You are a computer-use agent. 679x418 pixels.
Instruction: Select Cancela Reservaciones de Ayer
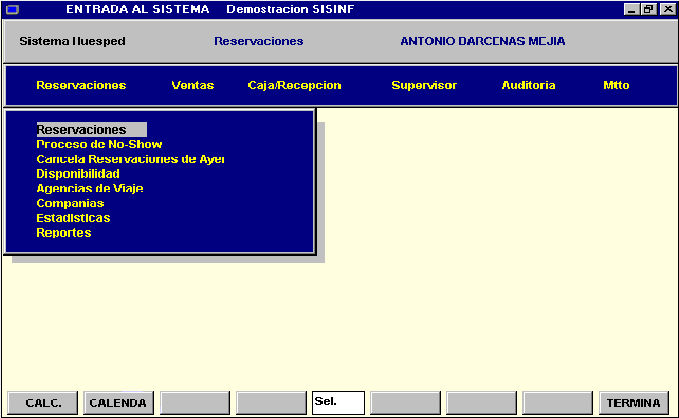point(130,159)
